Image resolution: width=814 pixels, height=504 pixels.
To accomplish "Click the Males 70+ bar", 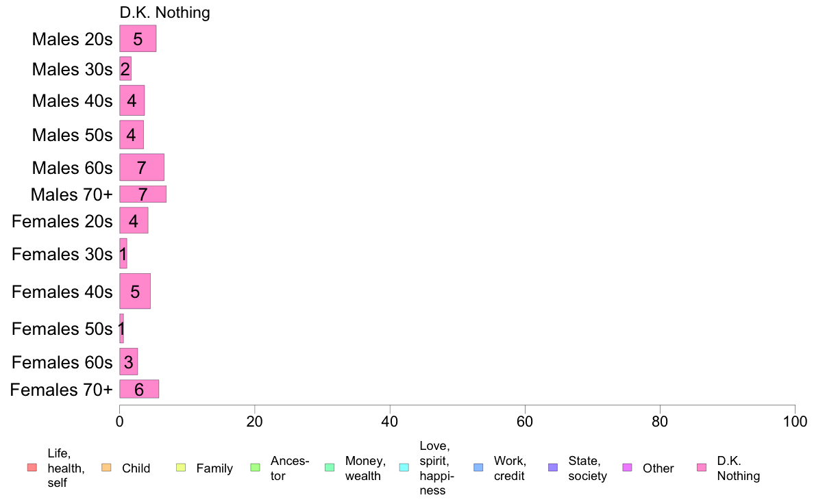I will tap(143, 194).
